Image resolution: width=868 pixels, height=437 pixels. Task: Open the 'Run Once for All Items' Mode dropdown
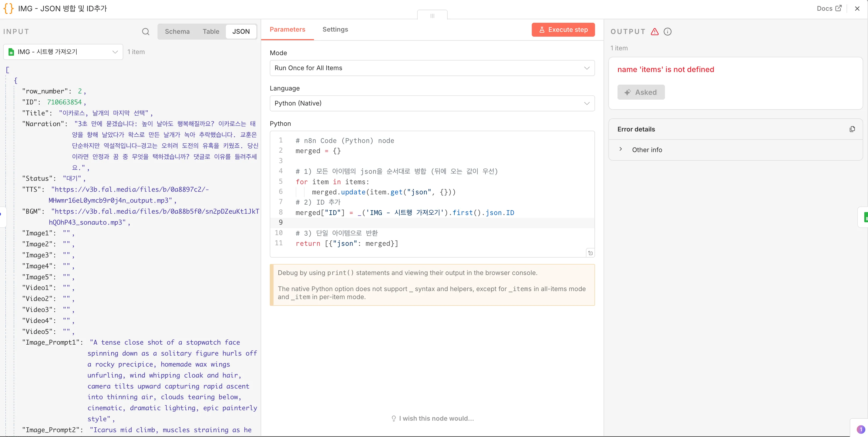point(432,68)
